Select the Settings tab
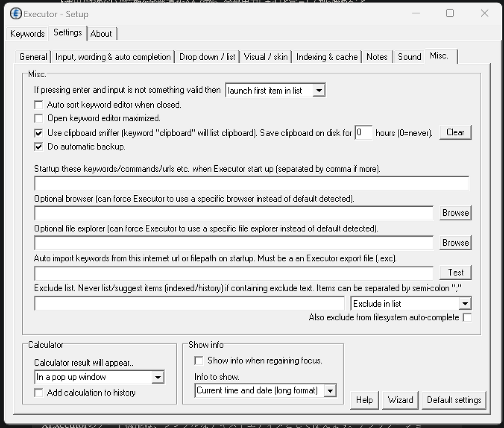The height and width of the screenshot is (428, 504). (x=68, y=32)
